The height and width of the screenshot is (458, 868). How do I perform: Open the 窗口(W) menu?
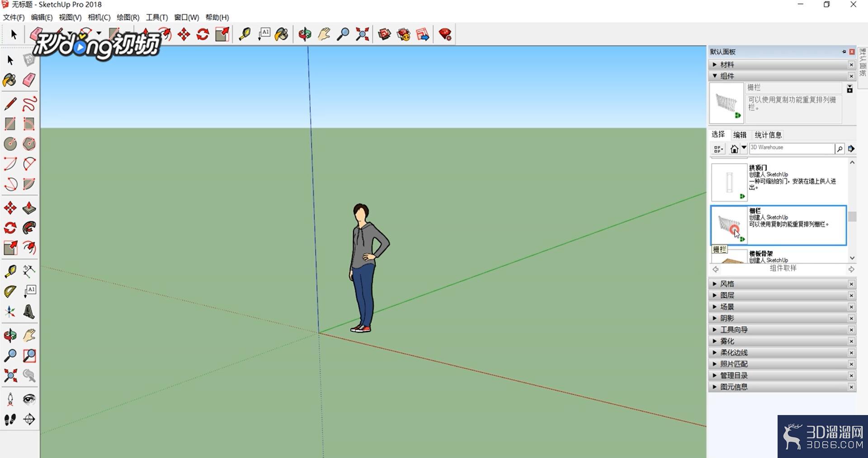coord(187,17)
